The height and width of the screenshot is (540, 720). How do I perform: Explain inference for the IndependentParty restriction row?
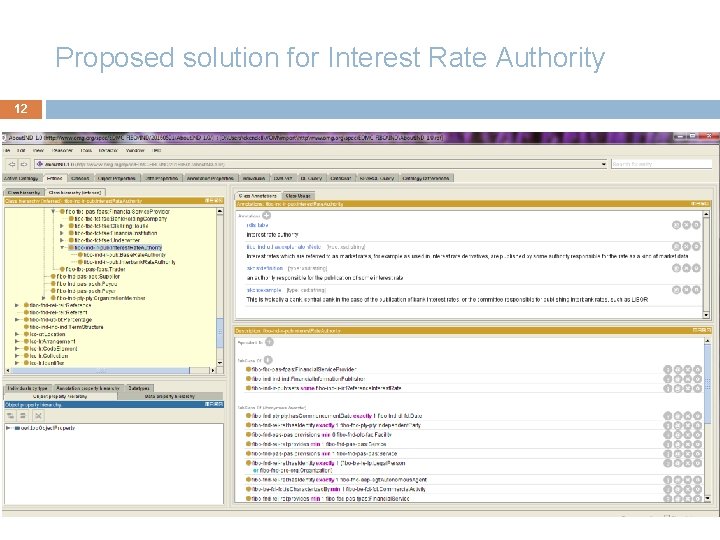(x=668, y=425)
